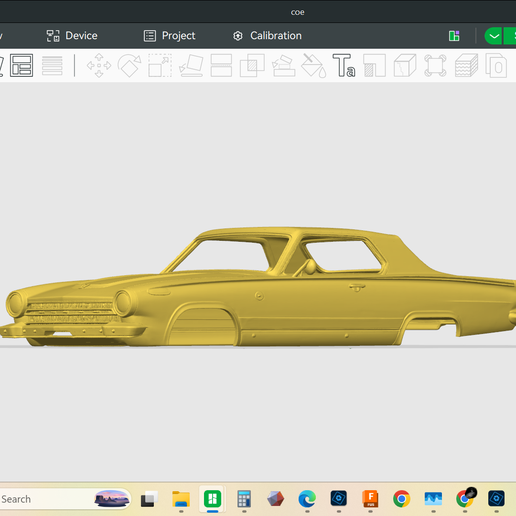Click the 'coe' window title text
516x516 pixels.
297,12
